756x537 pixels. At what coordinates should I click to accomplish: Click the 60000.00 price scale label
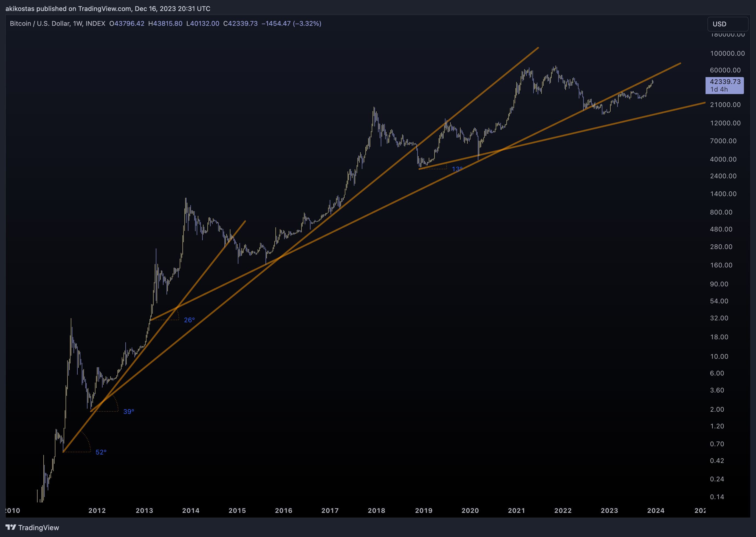(x=725, y=70)
